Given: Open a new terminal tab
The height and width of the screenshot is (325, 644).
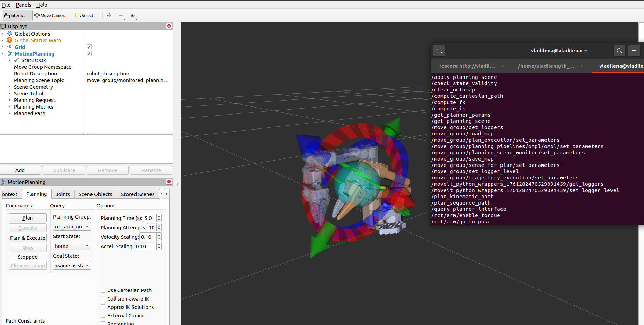Looking at the screenshot, I should [x=439, y=51].
